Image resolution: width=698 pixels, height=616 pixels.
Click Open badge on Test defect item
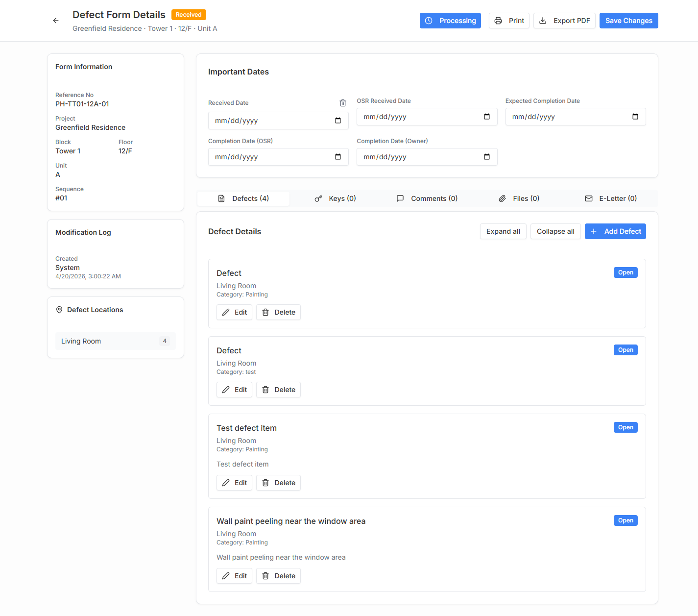click(x=626, y=427)
